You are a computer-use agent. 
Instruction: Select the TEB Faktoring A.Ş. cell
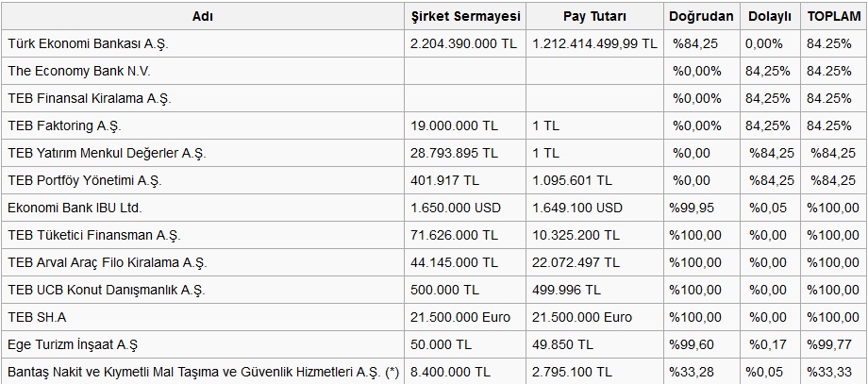(x=203, y=125)
